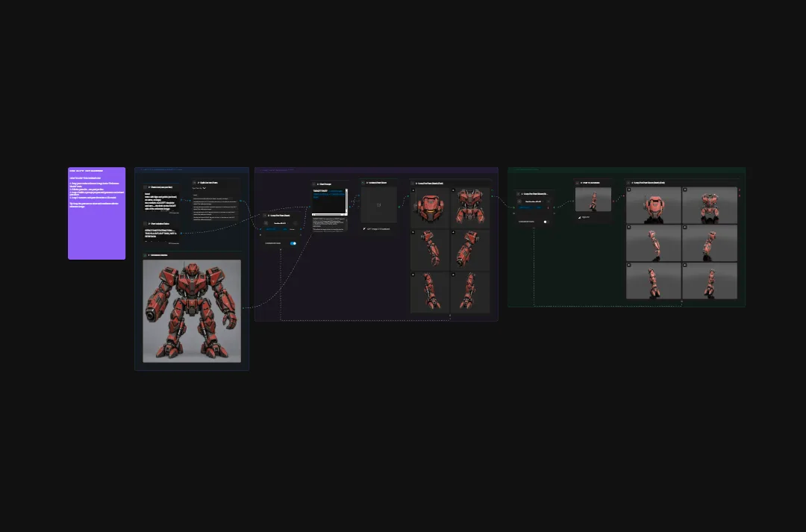Click the corner icon on the green group bottom-right leg render
The image size is (806, 532).
685,265
